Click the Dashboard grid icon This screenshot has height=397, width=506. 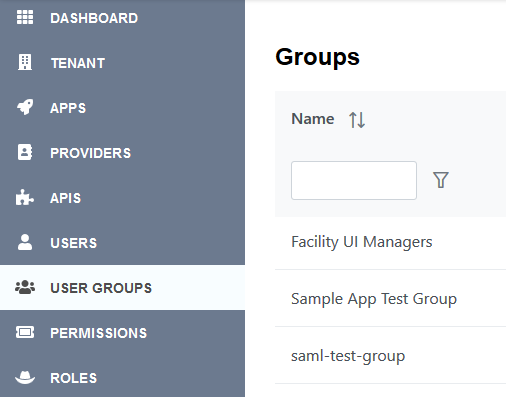coord(25,17)
